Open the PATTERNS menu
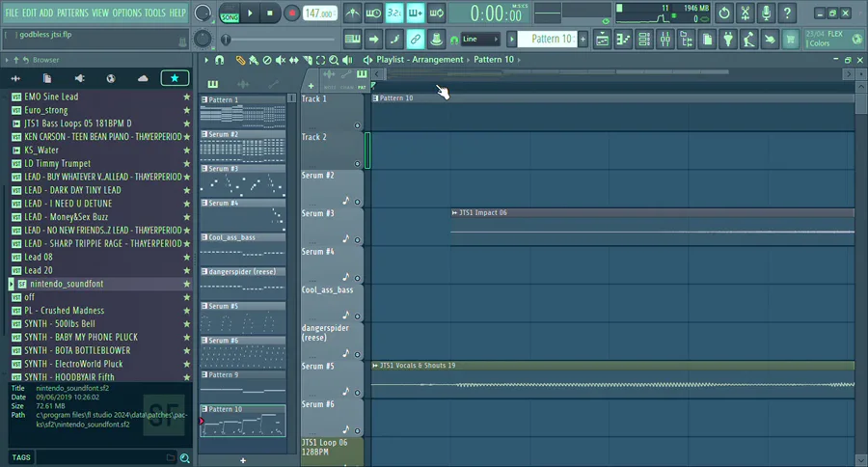Image resolution: width=868 pixels, height=467 pixels. (73, 13)
